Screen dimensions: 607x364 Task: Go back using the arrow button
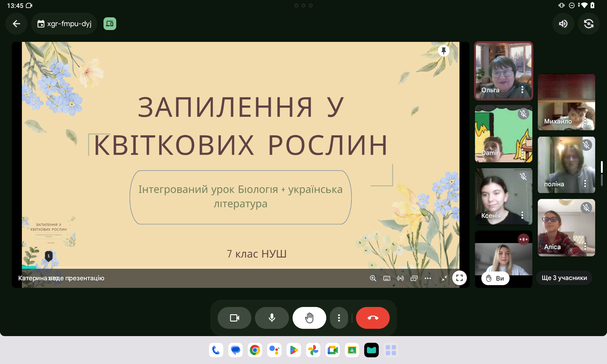16,24
